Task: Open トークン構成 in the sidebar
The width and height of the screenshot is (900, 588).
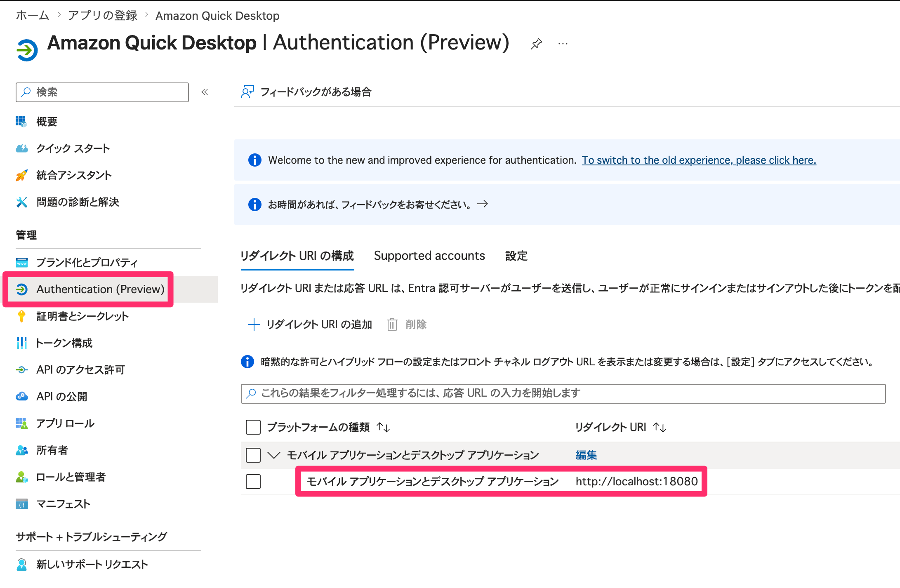Action: click(x=64, y=343)
